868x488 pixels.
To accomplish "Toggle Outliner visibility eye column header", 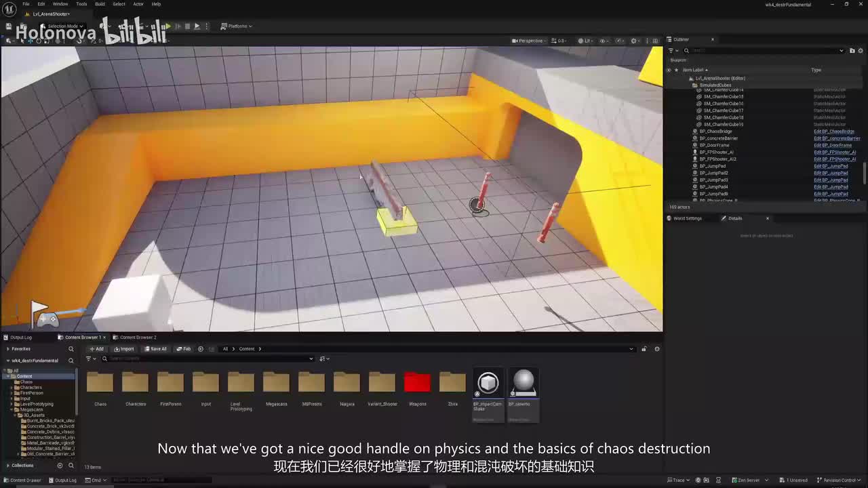I will tap(669, 70).
